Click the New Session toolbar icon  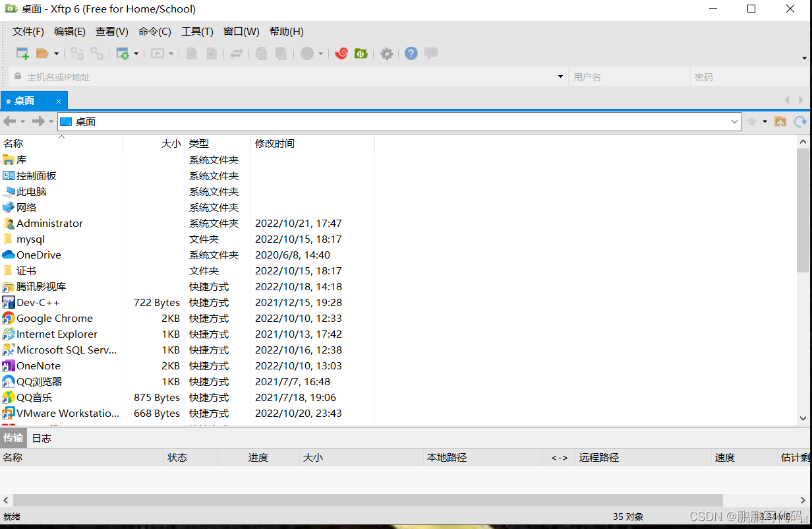pyautogui.click(x=22, y=53)
